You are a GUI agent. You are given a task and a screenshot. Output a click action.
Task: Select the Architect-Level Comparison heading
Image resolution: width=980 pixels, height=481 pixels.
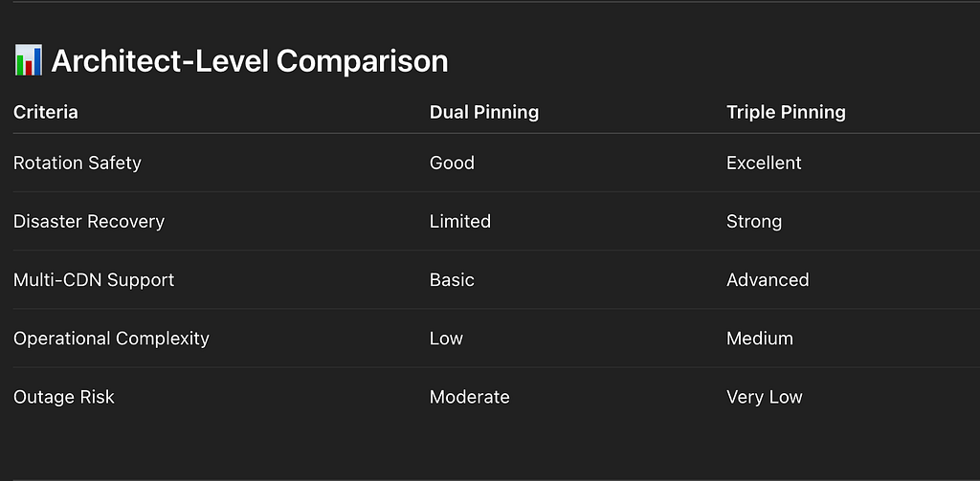tap(250, 61)
